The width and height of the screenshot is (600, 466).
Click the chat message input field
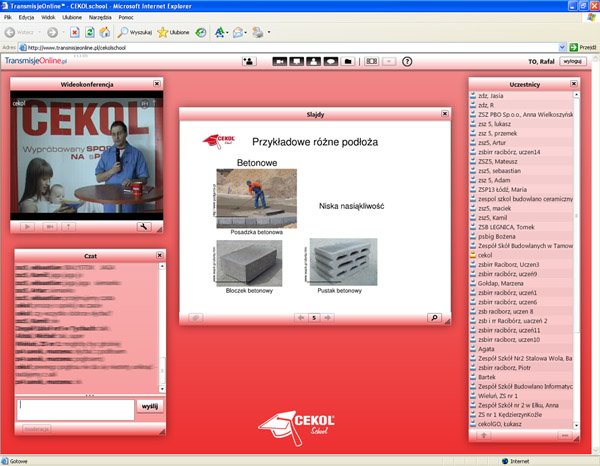(x=76, y=410)
